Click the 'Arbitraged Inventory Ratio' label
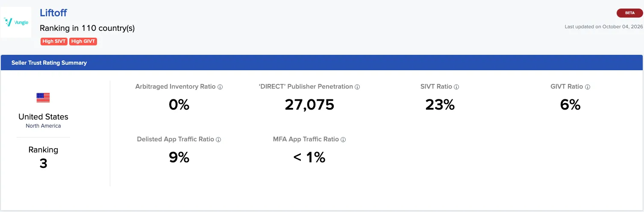The height and width of the screenshot is (212, 644). tap(176, 87)
